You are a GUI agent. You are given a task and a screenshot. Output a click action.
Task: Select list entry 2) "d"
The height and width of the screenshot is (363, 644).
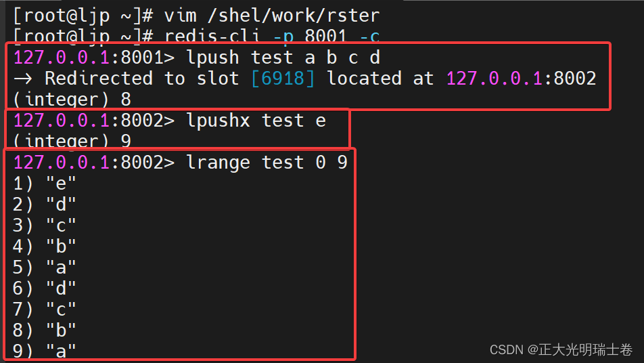45,204
